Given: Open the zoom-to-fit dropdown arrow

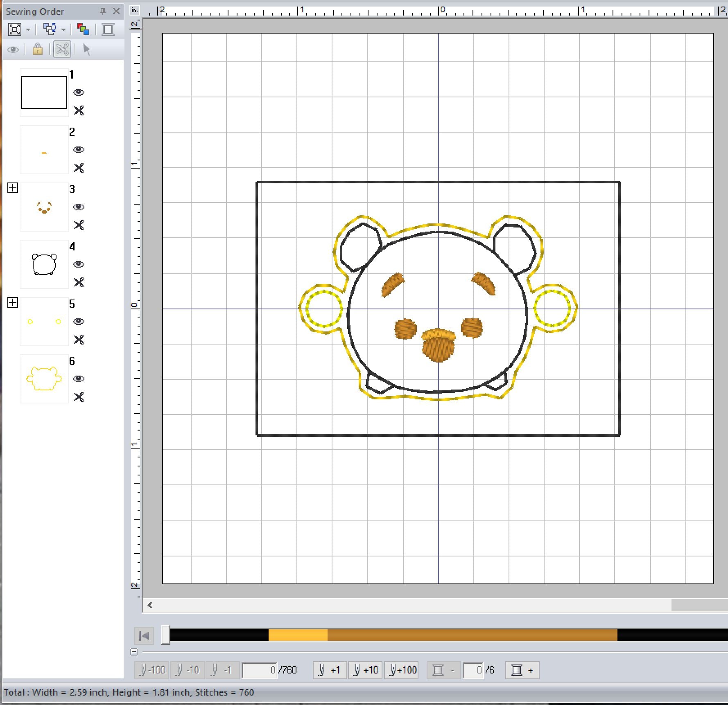Looking at the screenshot, I should 28,29.
